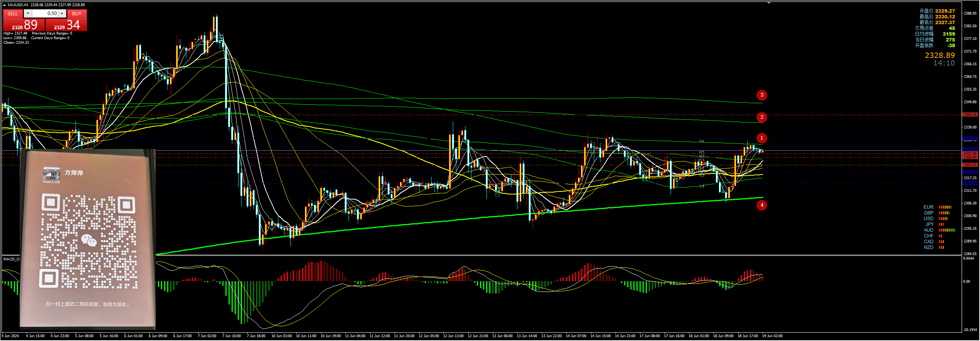This screenshot has width=980, height=341.
Task: Click the XAUUSD,H1 chart title text
Action: point(18,5)
